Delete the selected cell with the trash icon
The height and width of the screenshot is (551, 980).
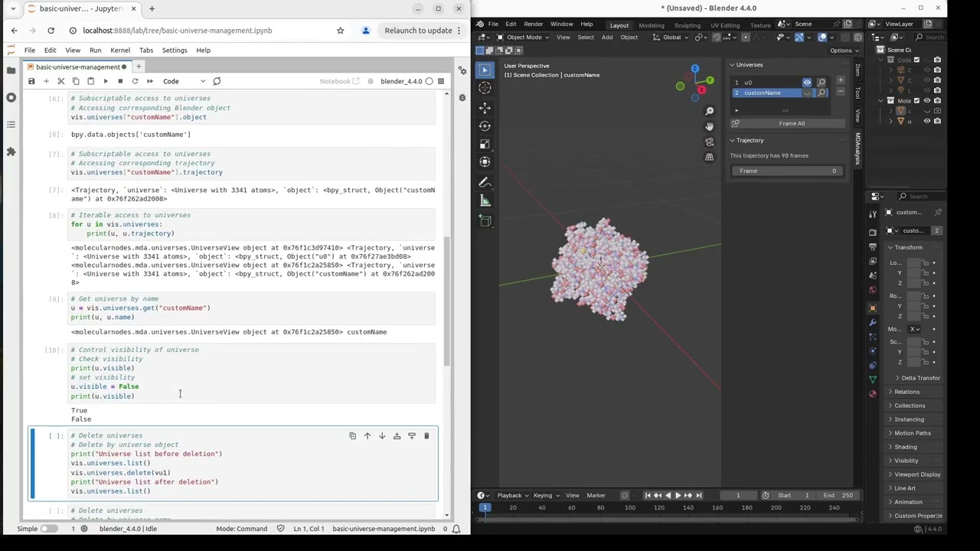(x=426, y=436)
